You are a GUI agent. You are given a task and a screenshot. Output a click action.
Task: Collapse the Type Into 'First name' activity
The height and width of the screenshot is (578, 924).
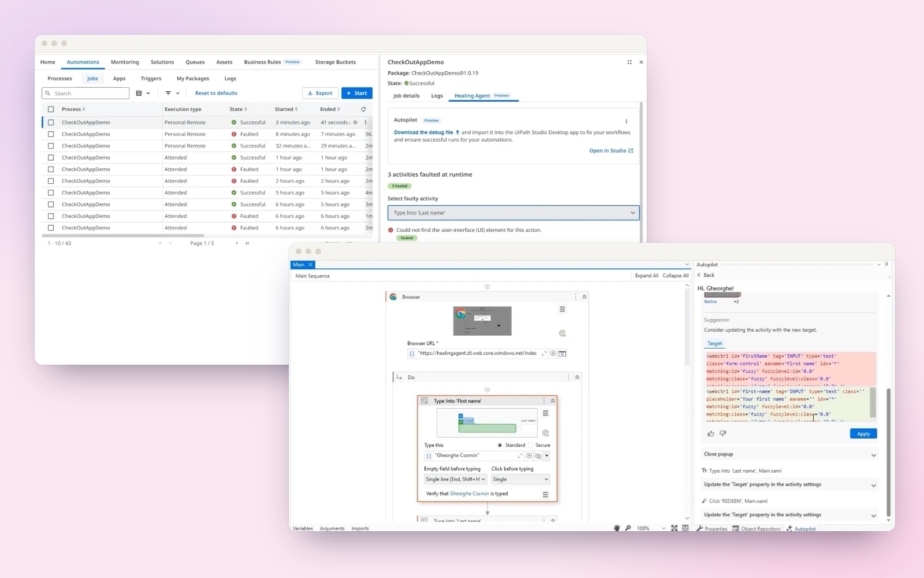click(553, 401)
